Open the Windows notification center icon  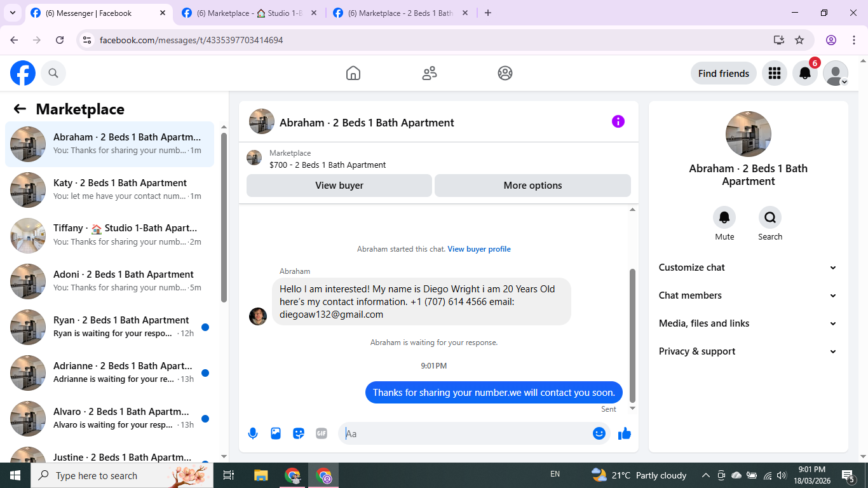[848, 475]
